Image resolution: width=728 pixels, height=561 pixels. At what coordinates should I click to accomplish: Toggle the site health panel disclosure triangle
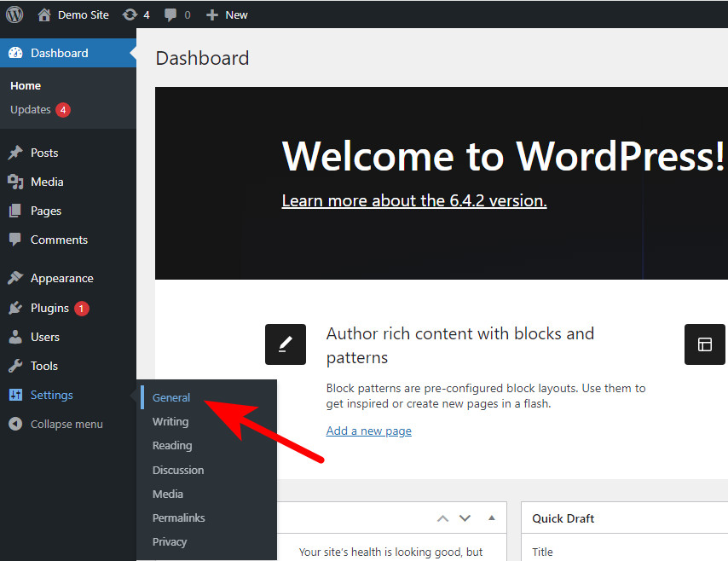click(491, 518)
